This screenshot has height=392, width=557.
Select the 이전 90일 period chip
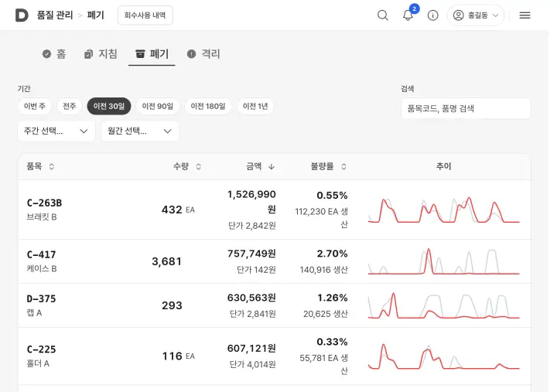click(x=158, y=106)
